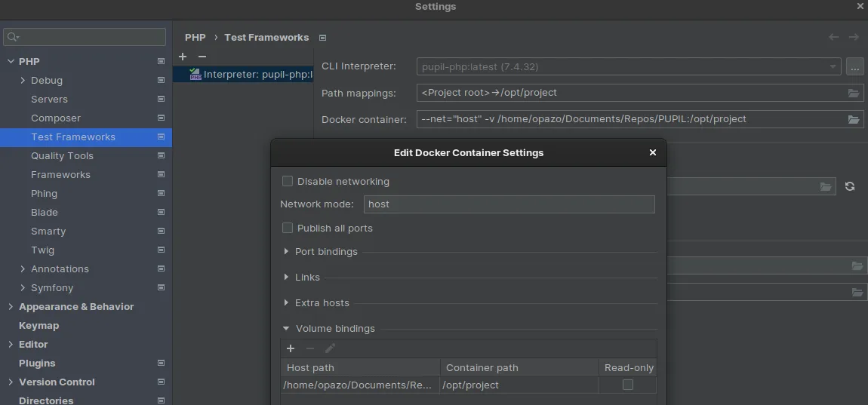Enable Disable networking checkbox

[x=288, y=181]
